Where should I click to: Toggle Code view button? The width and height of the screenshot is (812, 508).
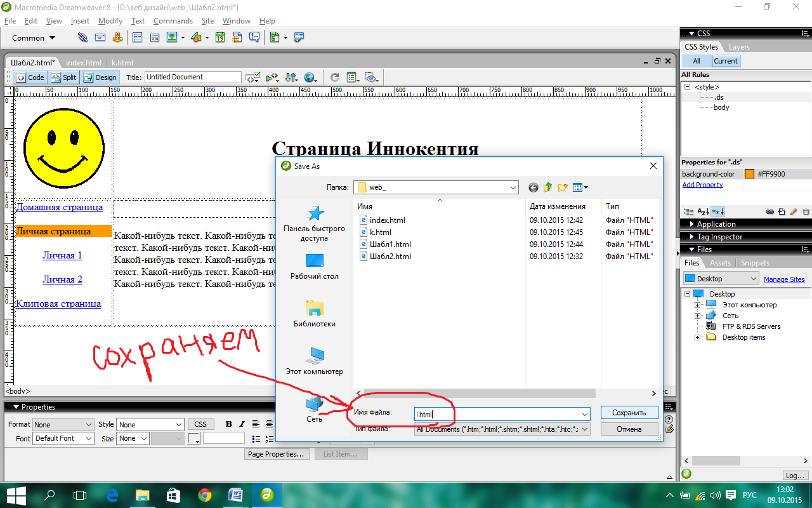click(30, 77)
